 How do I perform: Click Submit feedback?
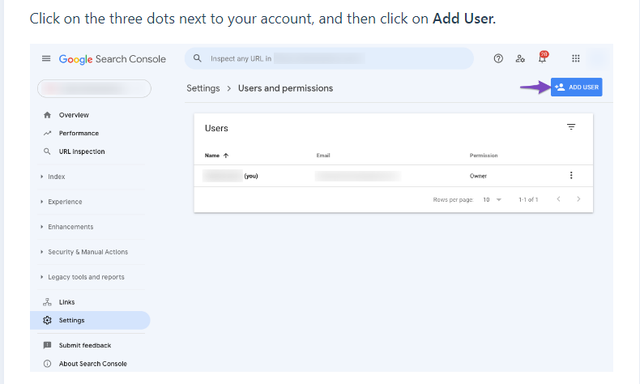pos(85,346)
